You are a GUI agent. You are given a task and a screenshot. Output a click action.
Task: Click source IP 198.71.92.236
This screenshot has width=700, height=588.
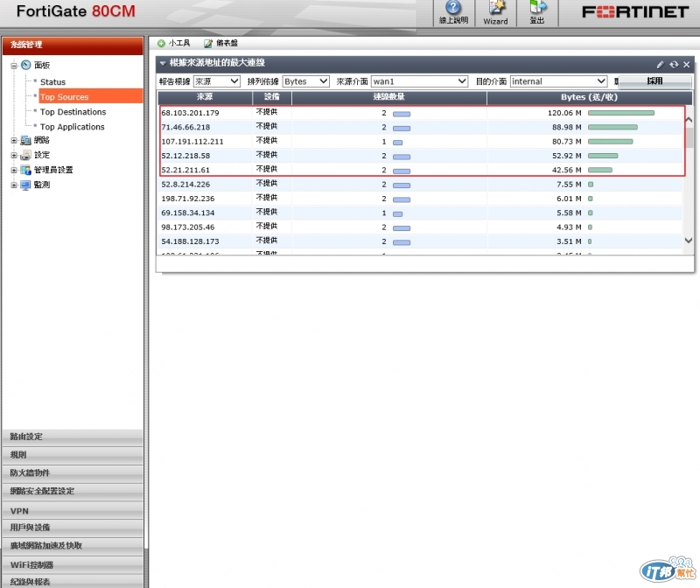click(188, 199)
